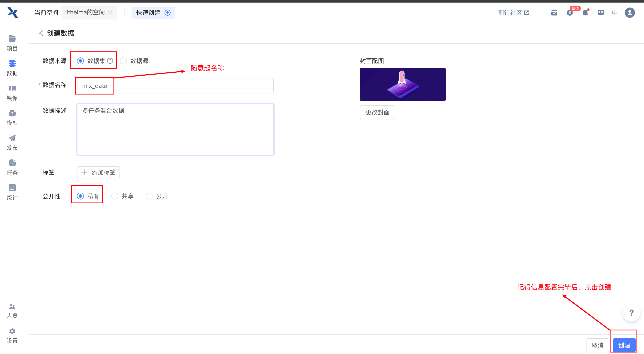The height and width of the screenshot is (354, 644).
Task: Open the documentation book icon
Action: coord(600,12)
